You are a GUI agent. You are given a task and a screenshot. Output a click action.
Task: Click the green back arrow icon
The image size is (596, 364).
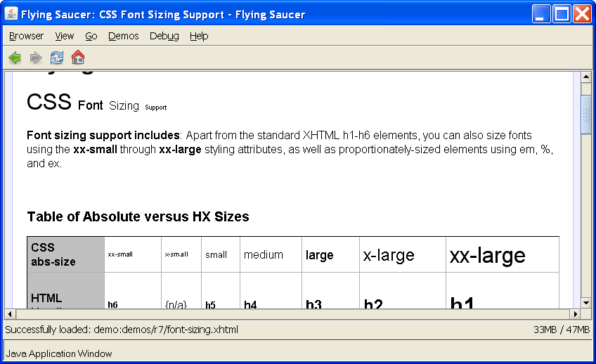click(15, 58)
